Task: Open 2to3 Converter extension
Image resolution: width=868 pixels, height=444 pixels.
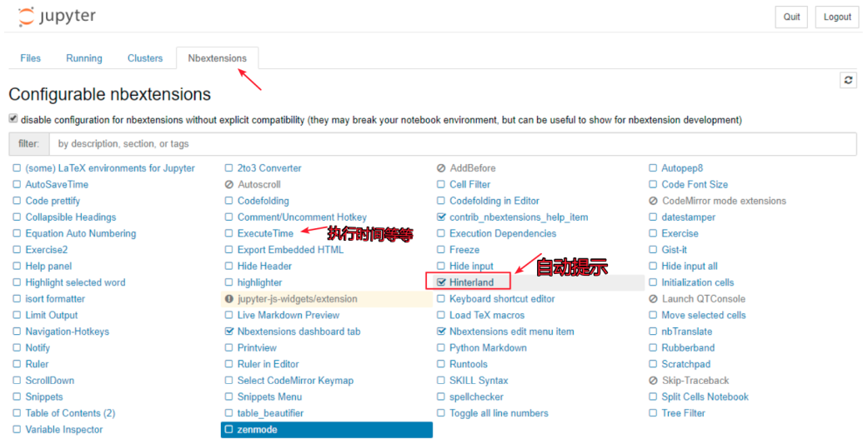Action: 269,168
